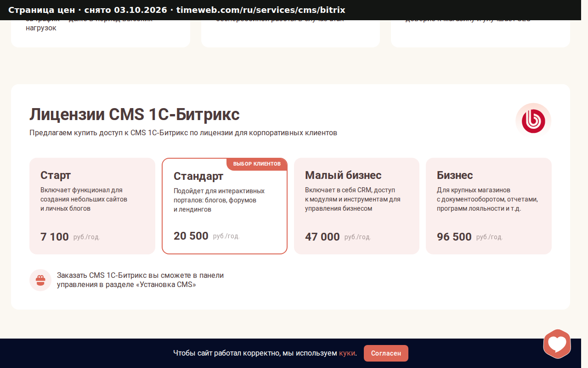Select the Бизнес license card
The width and height of the screenshot is (588, 368).
point(489,206)
